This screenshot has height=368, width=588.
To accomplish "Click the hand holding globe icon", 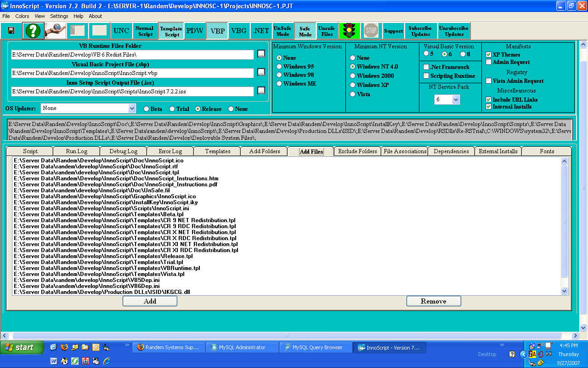I will (55, 31).
